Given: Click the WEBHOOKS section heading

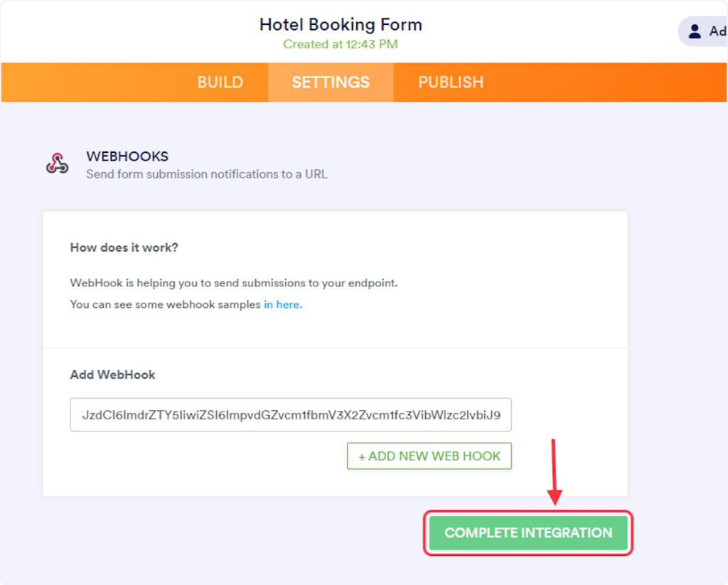Looking at the screenshot, I should 127,156.
